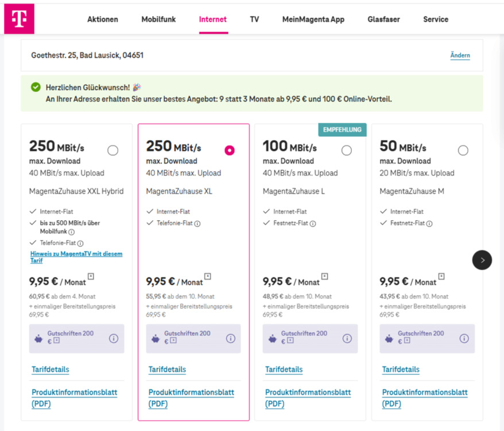
Task: Click Telefonie-Flat info icon in XL plan
Action: pos(197,224)
